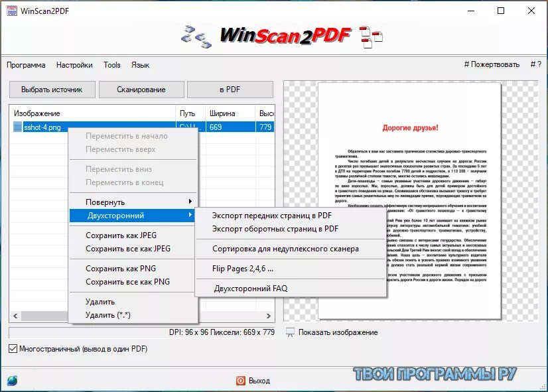Expand the Двухсторонний submenu arrow

pos(190,214)
